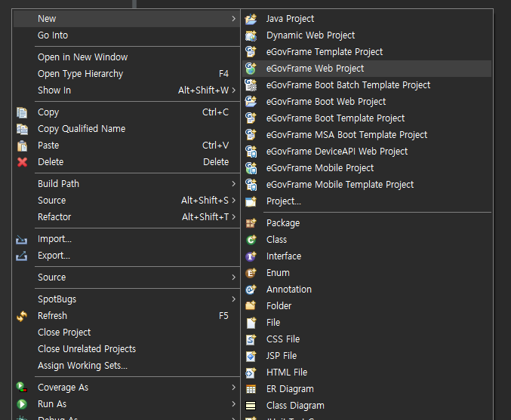Viewport: 511px width, 420px height.
Task: Click the Enum icon
Action: coord(251,273)
